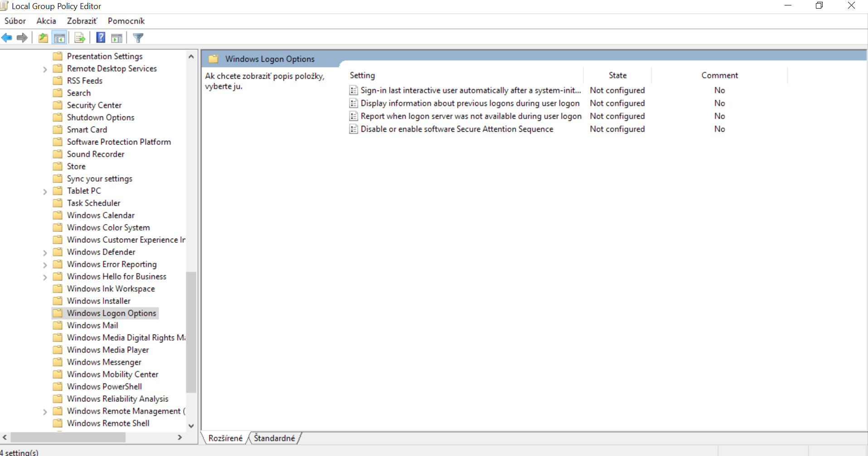Click the folder icon next to Windows Defender
This screenshot has width=868, height=456.
tap(58, 252)
